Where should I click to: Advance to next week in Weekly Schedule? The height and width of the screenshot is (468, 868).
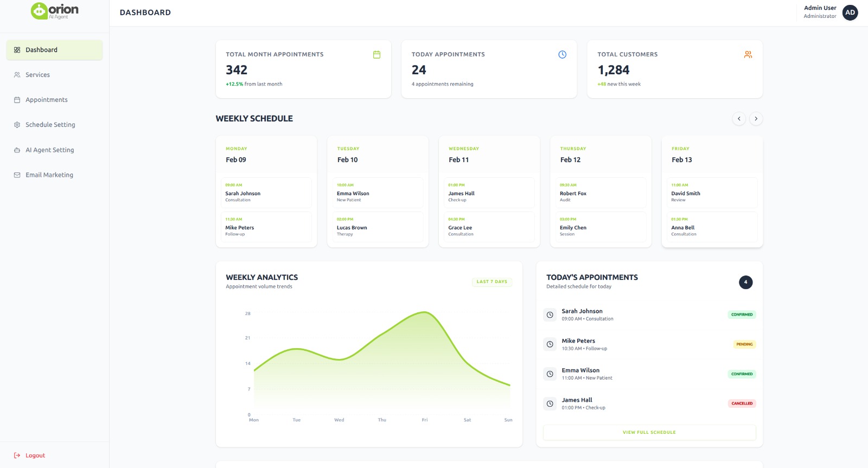pyautogui.click(x=756, y=119)
